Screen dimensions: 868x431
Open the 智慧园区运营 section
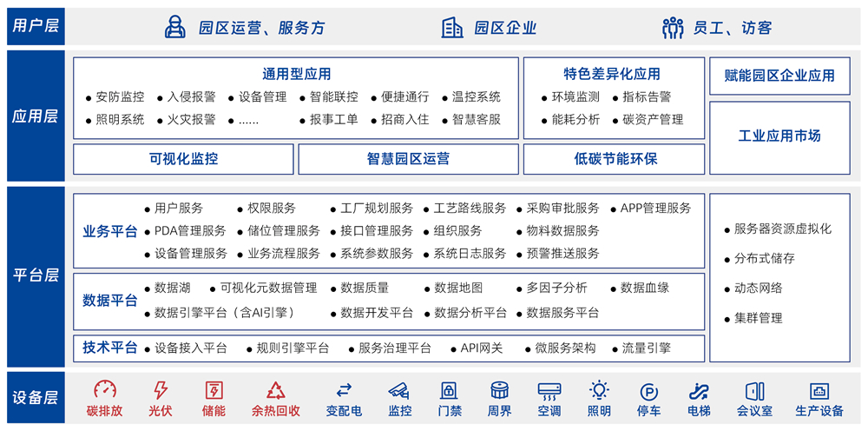tap(408, 159)
